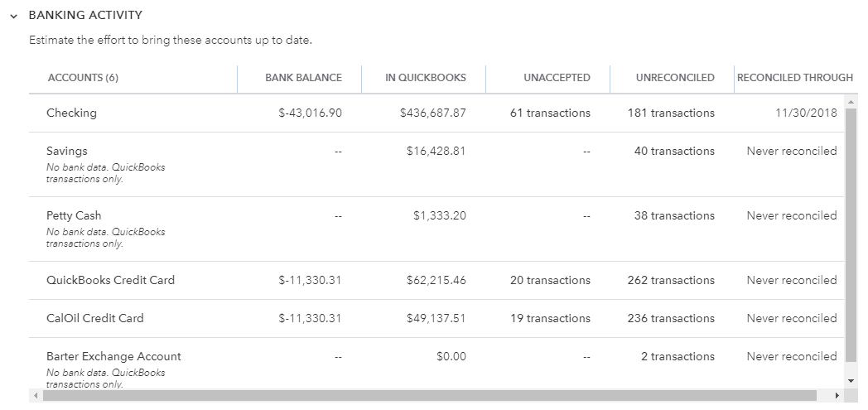Open the CalOil Credit Card account
The width and height of the screenshot is (868, 410).
coord(95,318)
